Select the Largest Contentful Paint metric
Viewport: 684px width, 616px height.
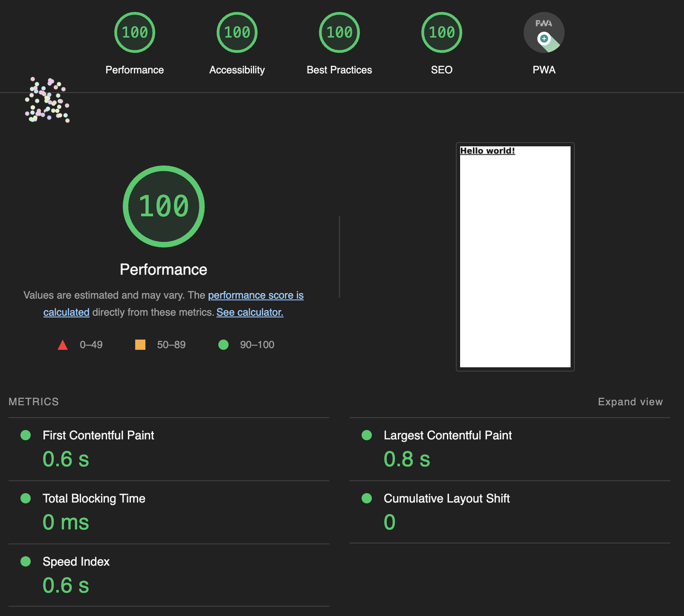[x=447, y=435]
